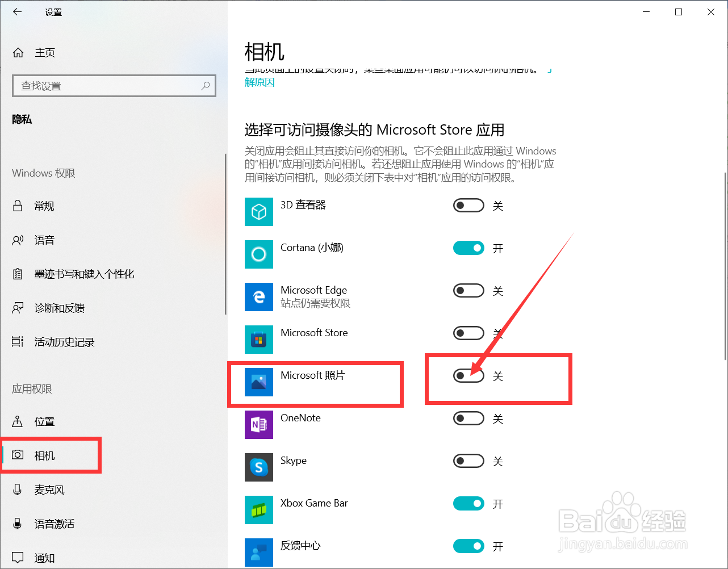Image resolution: width=728 pixels, height=569 pixels.
Task: Minimize the 设置 window
Action: click(x=646, y=12)
